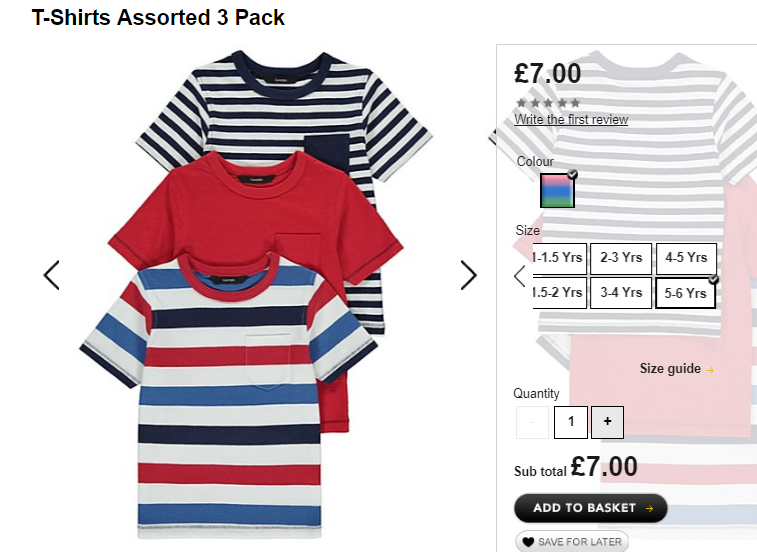Viewport: 757px width, 552px height.
Task: Click the heart icon on Save for Later
Action: pos(528,542)
